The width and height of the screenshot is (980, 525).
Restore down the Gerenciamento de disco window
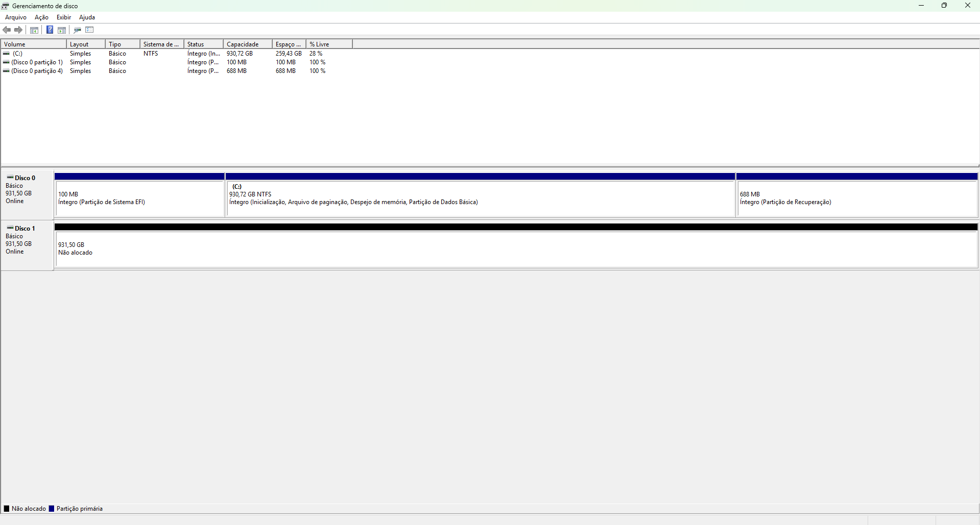(x=944, y=6)
